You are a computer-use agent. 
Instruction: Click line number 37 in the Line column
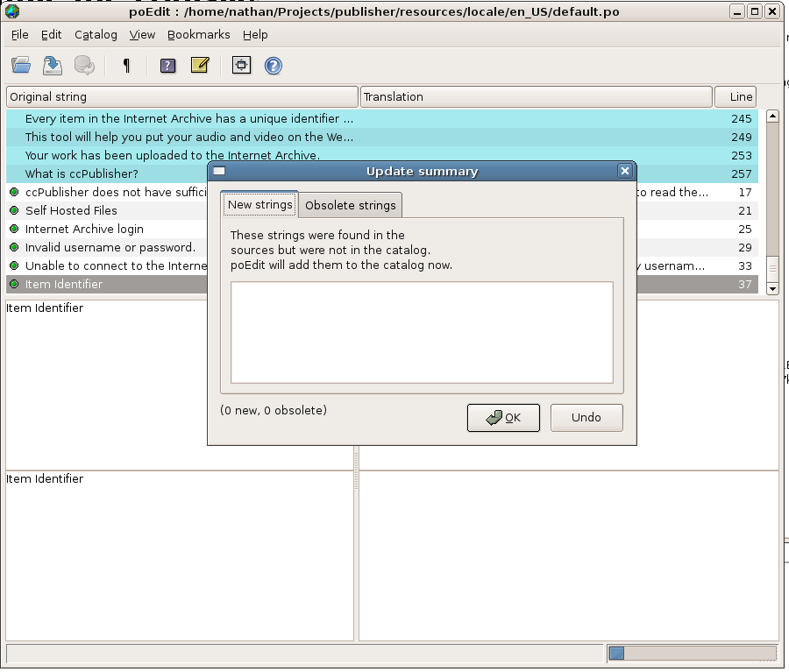pos(745,284)
